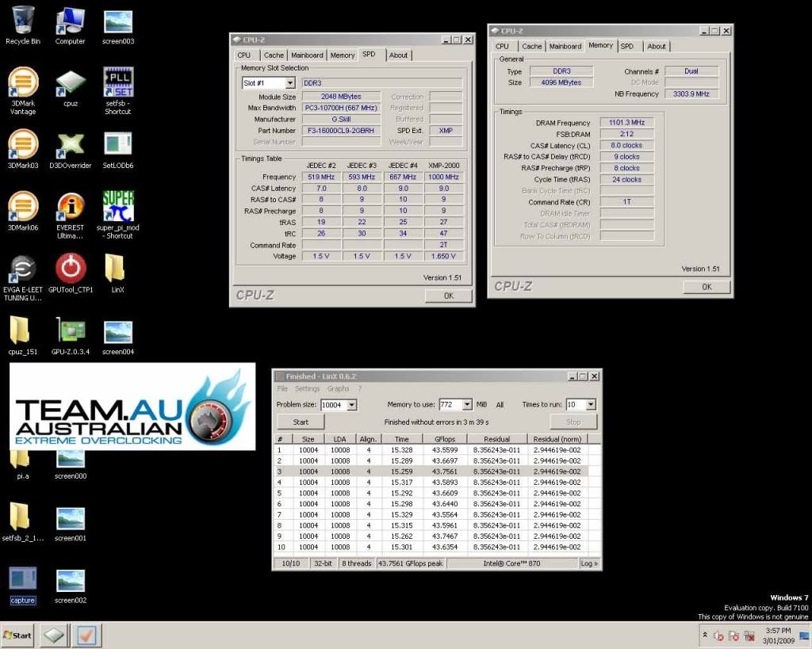Select the screen000 image icon

coord(71,464)
